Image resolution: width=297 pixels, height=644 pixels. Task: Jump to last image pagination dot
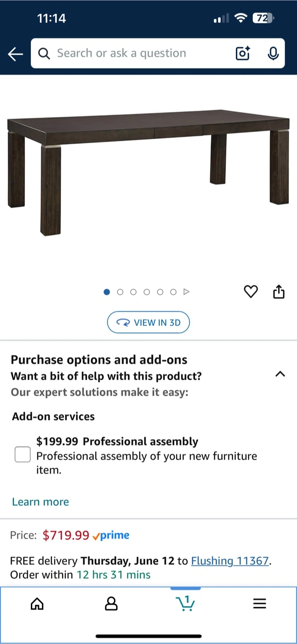tap(173, 292)
